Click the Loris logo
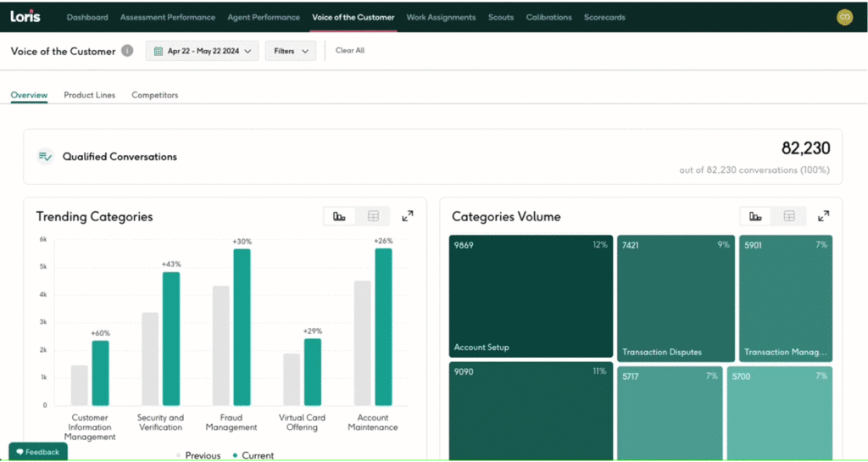Screen dimensions: 868x462 pos(25,16)
